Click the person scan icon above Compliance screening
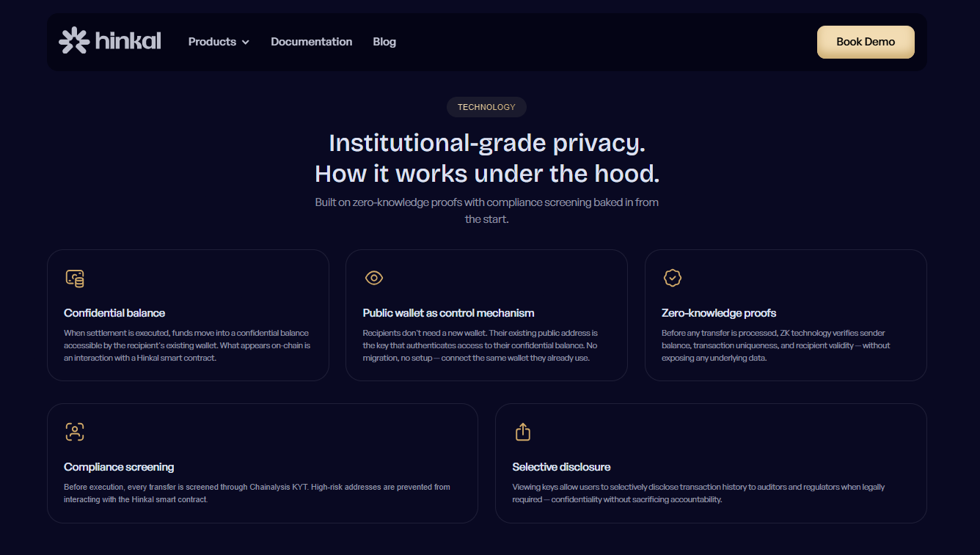The height and width of the screenshot is (555, 980). click(x=75, y=432)
